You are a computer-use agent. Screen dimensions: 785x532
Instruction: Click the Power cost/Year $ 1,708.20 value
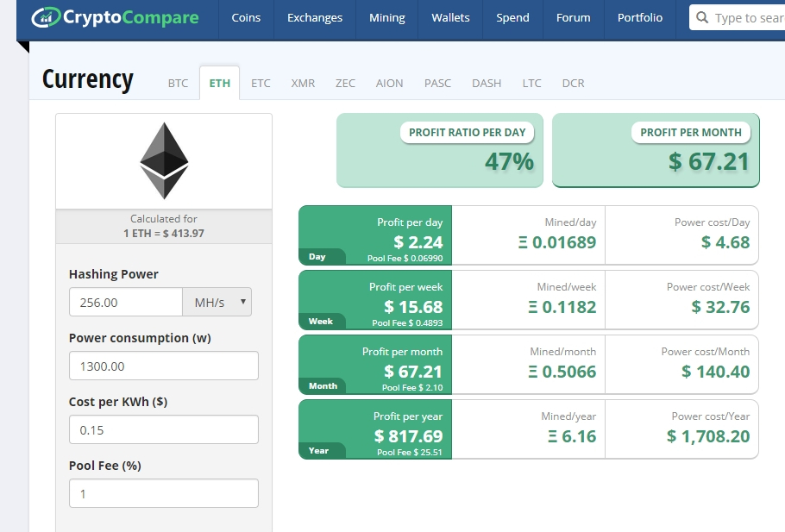click(708, 436)
